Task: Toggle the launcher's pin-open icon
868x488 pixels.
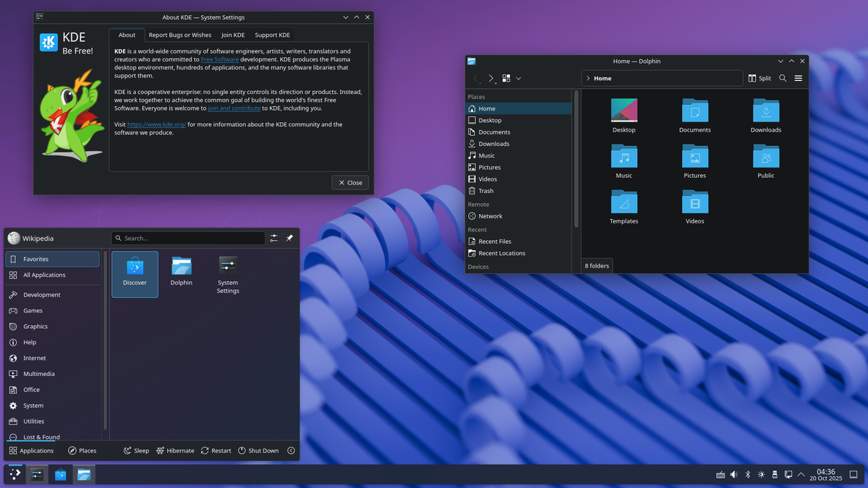Action: [x=289, y=238]
